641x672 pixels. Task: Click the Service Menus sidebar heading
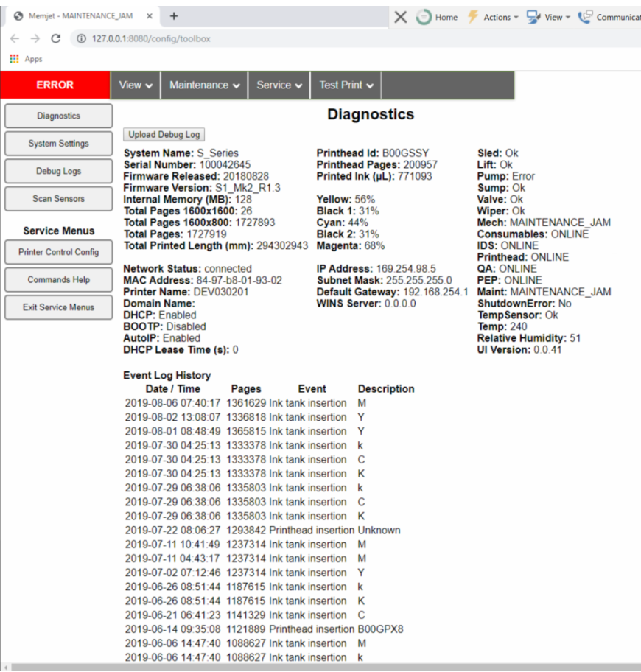click(x=59, y=231)
